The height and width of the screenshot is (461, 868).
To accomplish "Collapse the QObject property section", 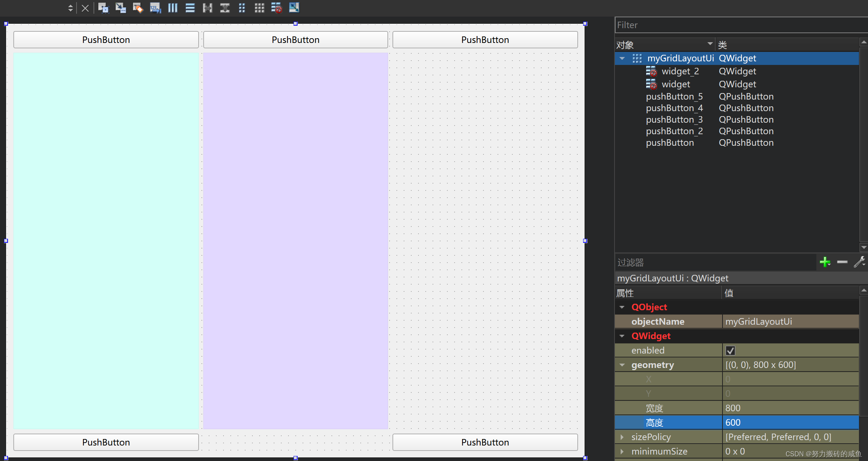I will pyautogui.click(x=622, y=307).
